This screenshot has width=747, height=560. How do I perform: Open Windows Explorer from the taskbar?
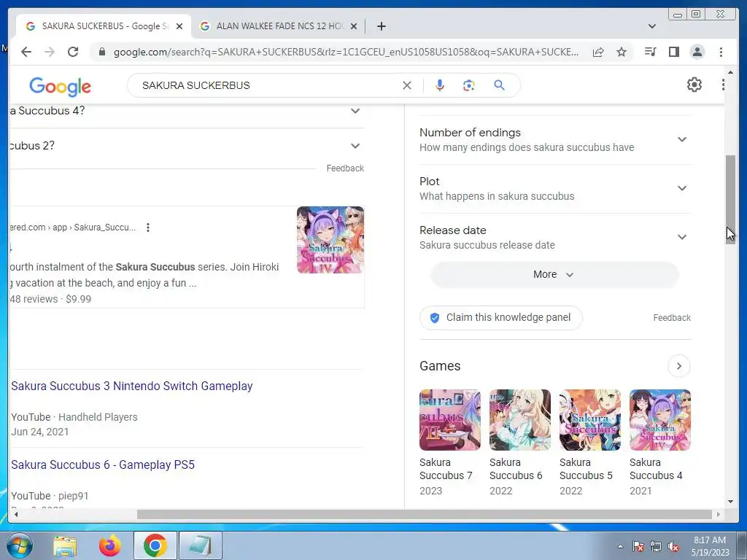point(65,545)
